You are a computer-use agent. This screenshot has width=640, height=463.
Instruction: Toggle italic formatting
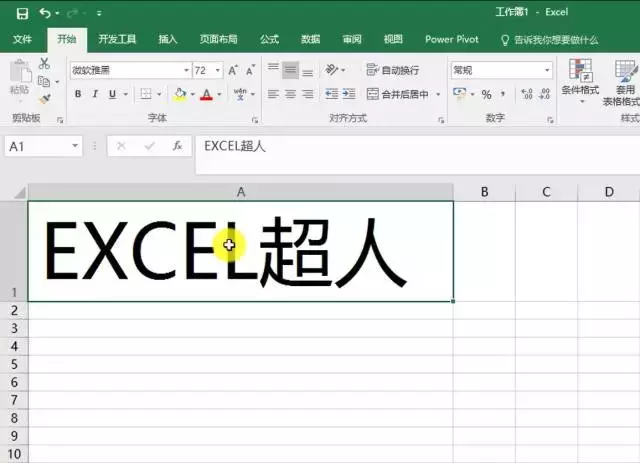95,94
